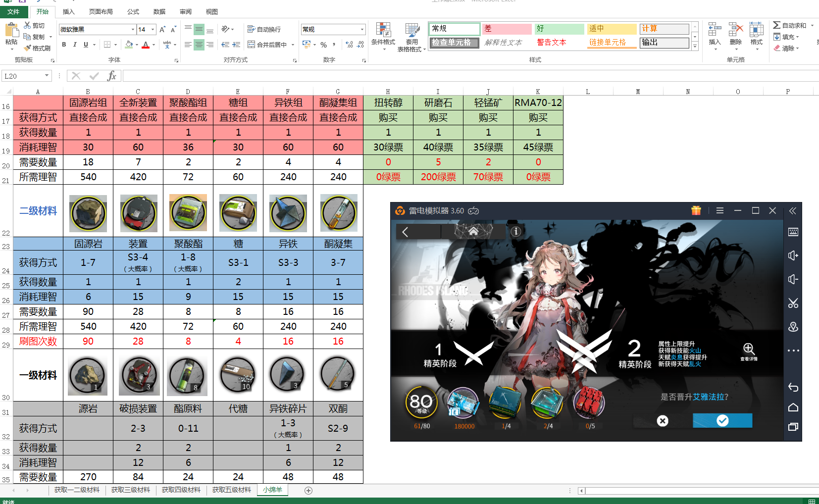Image resolution: width=819 pixels, height=504 pixels.
Task: Click the game's home button
Action: [473, 231]
